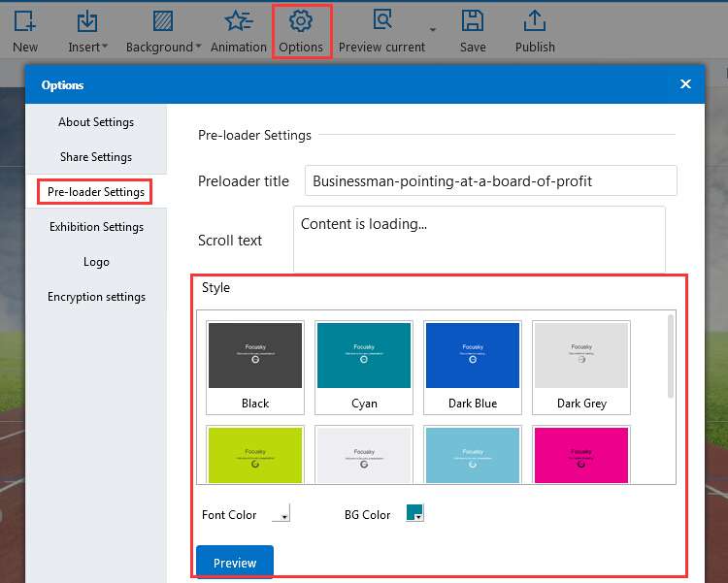Open the About Settings tab

96,122
